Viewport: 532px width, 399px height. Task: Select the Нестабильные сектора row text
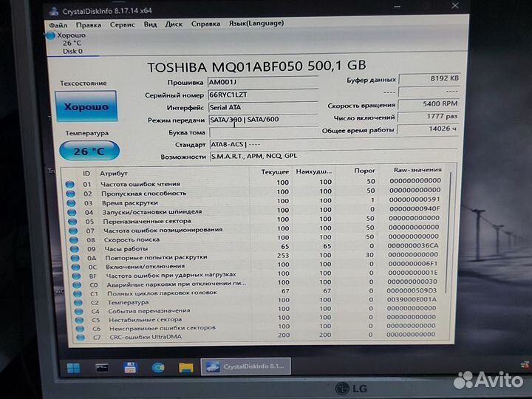(x=146, y=320)
